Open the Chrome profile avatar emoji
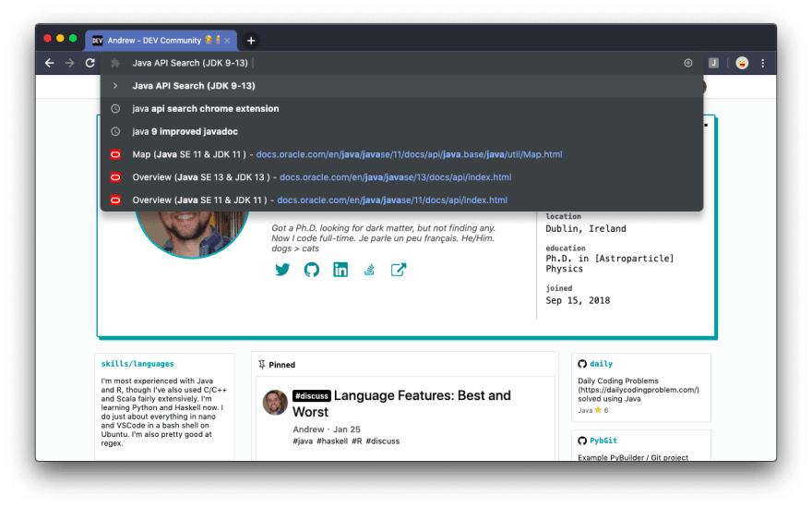 pyautogui.click(x=742, y=63)
